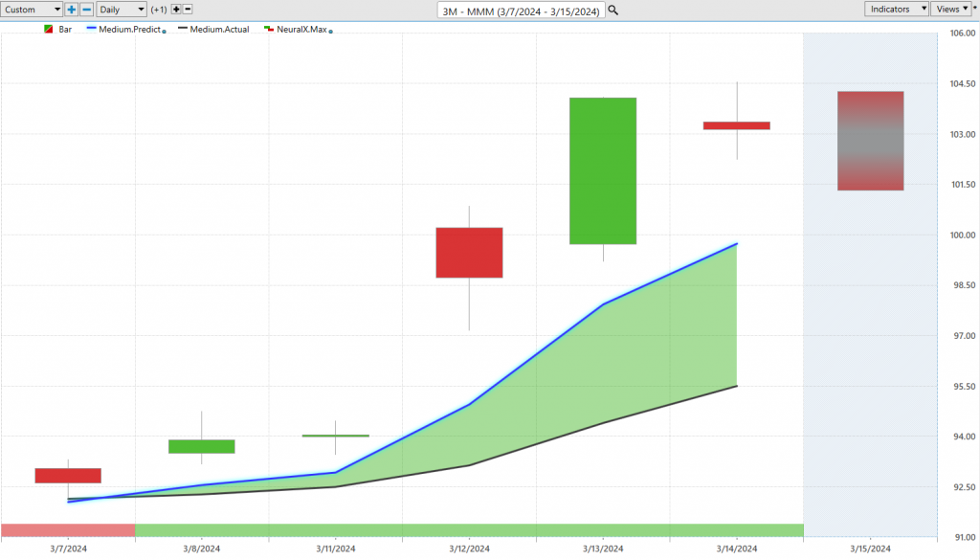Click the 91.00 price axis label
The image size is (980, 560).
(x=965, y=537)
